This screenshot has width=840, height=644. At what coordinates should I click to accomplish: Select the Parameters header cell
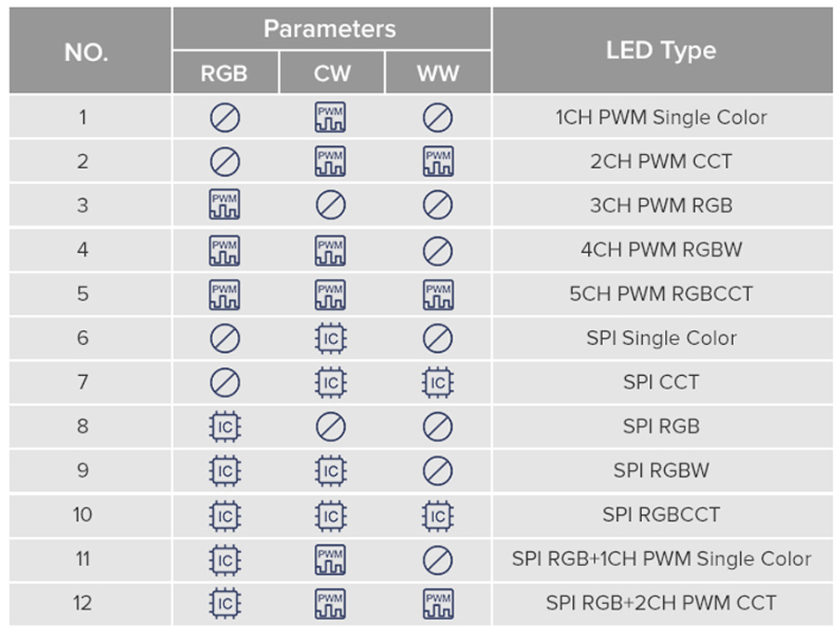pyautogui.click(x=332, y=28)
